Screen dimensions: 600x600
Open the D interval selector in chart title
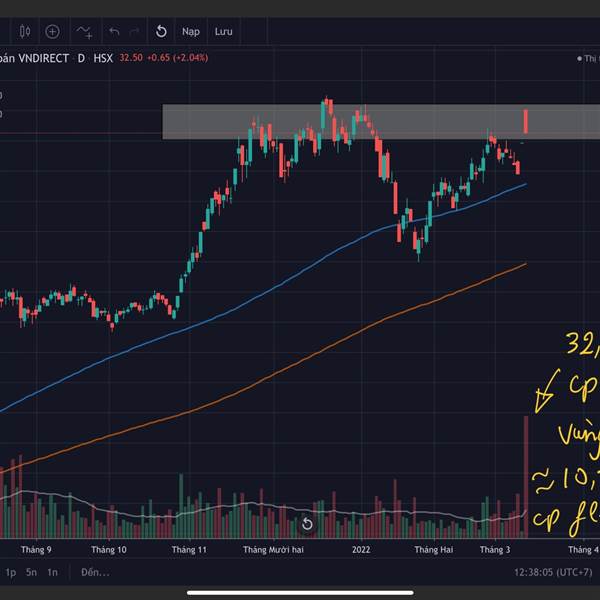pos(81,58)
